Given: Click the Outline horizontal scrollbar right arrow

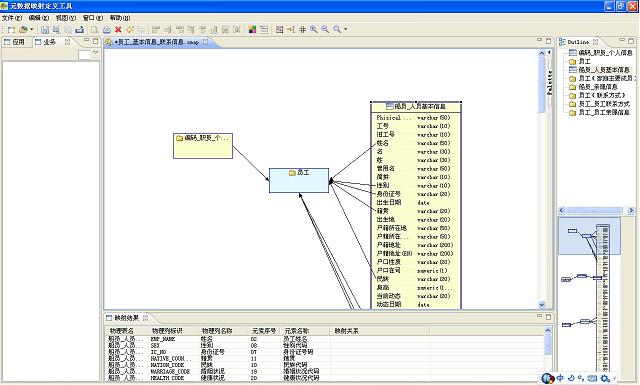Looking at the screenshot, I should point(631,210).
